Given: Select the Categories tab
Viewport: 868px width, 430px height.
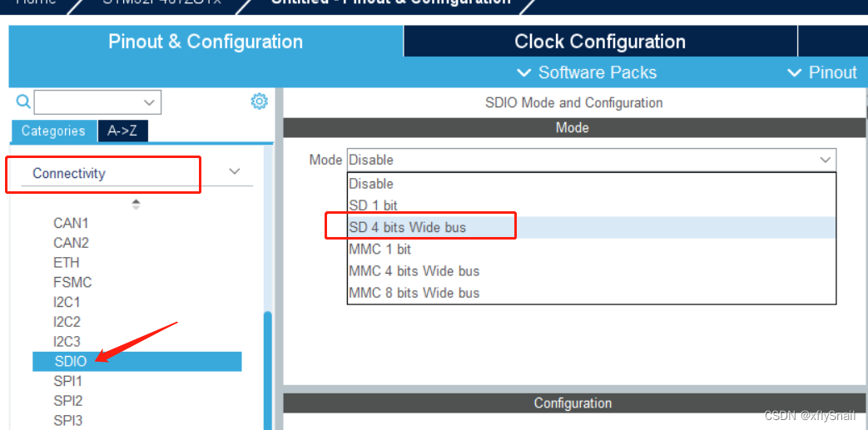Looking at the screenshot, I should click(53, 131).
